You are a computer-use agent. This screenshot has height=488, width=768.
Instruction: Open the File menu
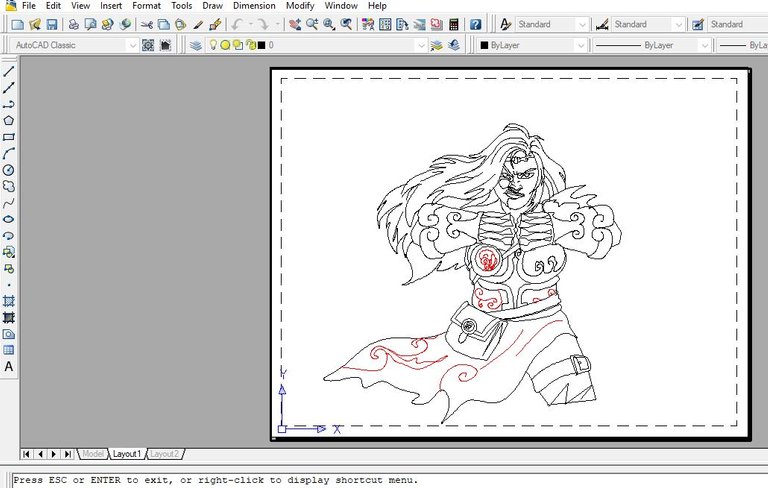(x=29, y=6)
